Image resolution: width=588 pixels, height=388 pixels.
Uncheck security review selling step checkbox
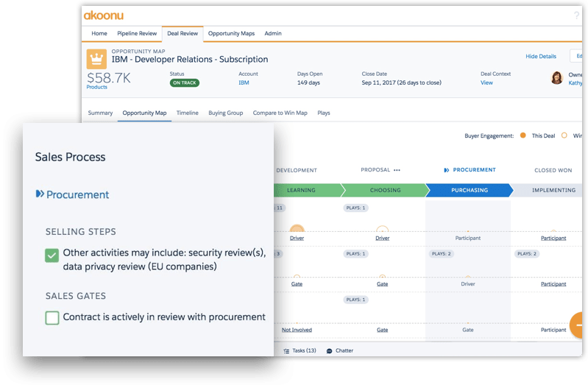(x=52, y=255)
